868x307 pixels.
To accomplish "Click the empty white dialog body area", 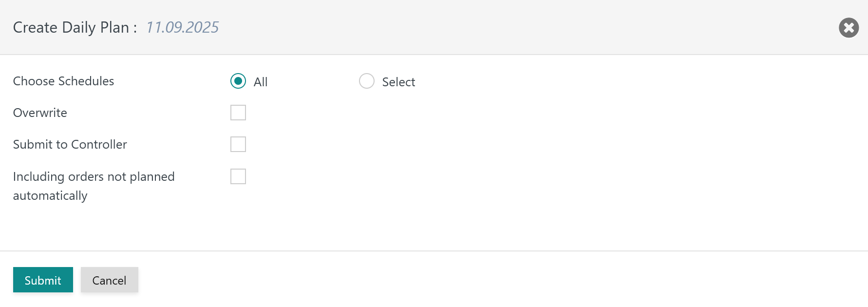I will tap(536, 171).
